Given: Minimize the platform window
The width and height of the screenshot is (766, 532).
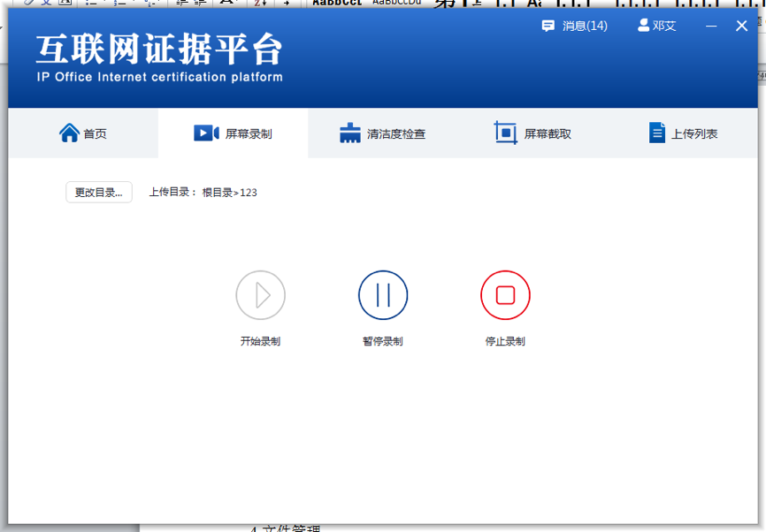Looking at the screenshot, I should pyautogui.click(x=711, y=27).
